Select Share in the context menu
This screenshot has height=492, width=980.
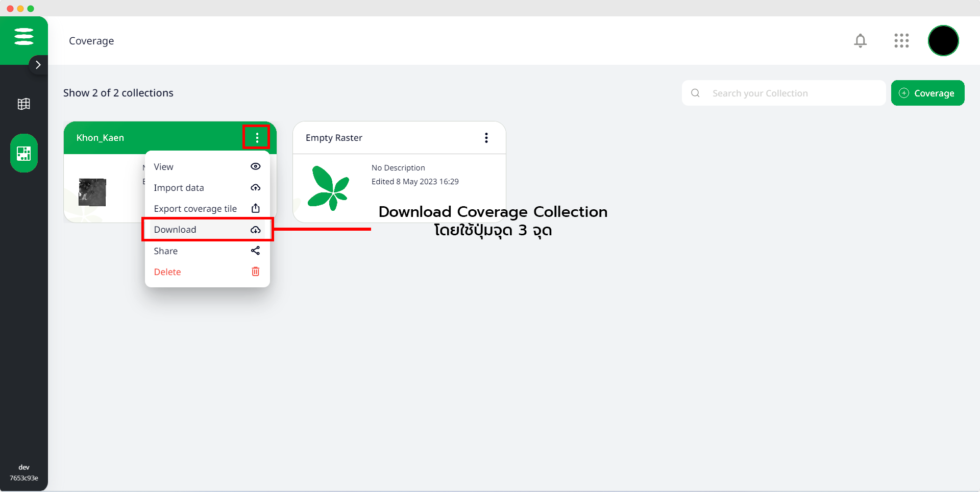207,251
